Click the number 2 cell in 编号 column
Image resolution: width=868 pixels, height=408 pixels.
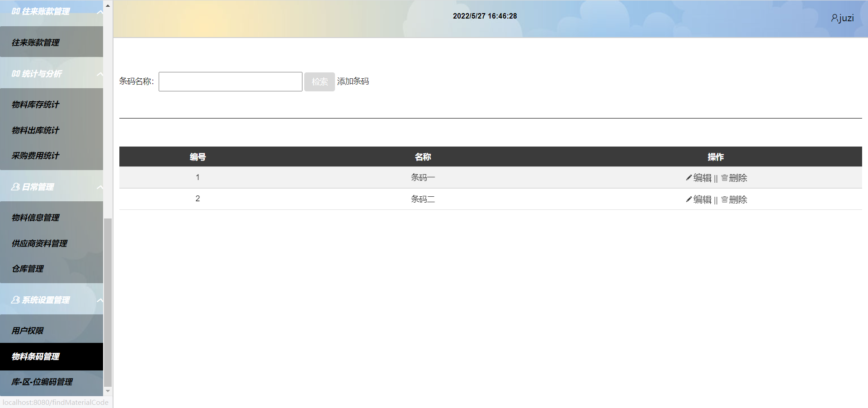pos(198,199)
